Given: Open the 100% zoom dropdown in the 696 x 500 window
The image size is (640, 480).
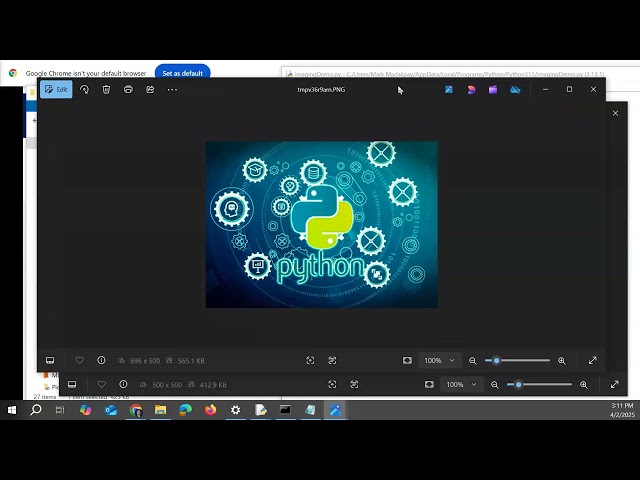Looking at the screenshot, I should click(440, 360).
